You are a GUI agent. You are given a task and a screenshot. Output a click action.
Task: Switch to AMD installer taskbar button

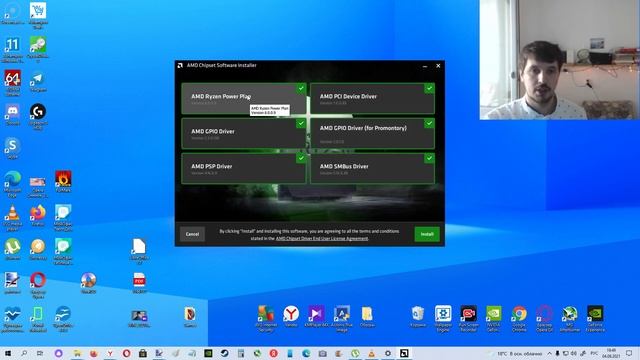404,353
